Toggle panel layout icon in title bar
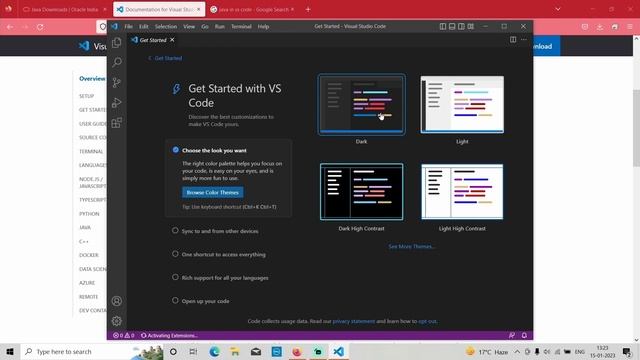 tap(452, 26)
